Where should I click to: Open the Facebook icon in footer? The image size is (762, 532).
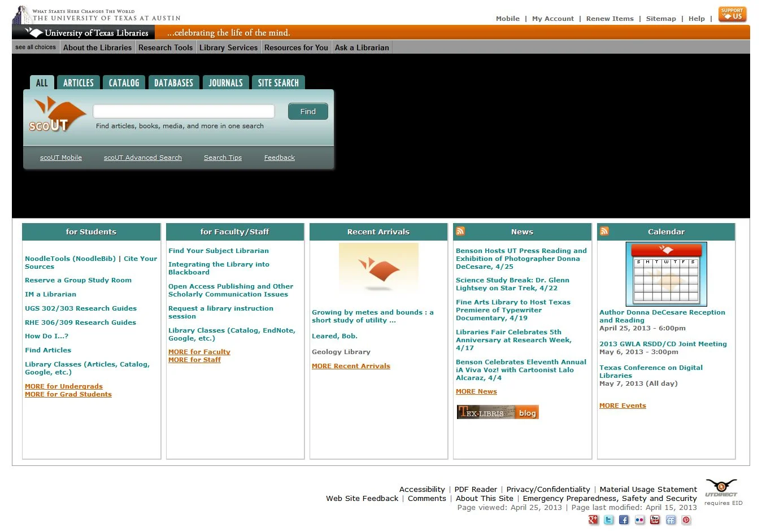pos(624,520)
